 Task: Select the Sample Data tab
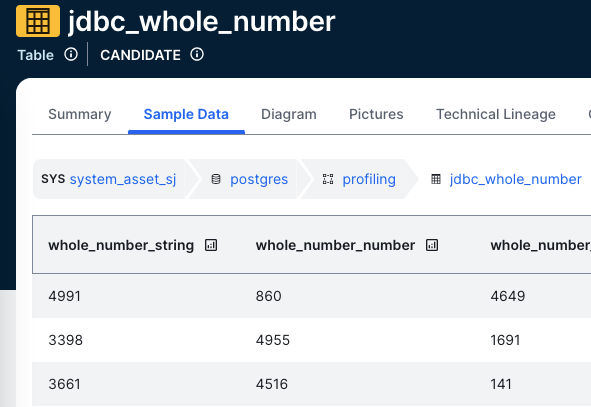coord(186,114)
